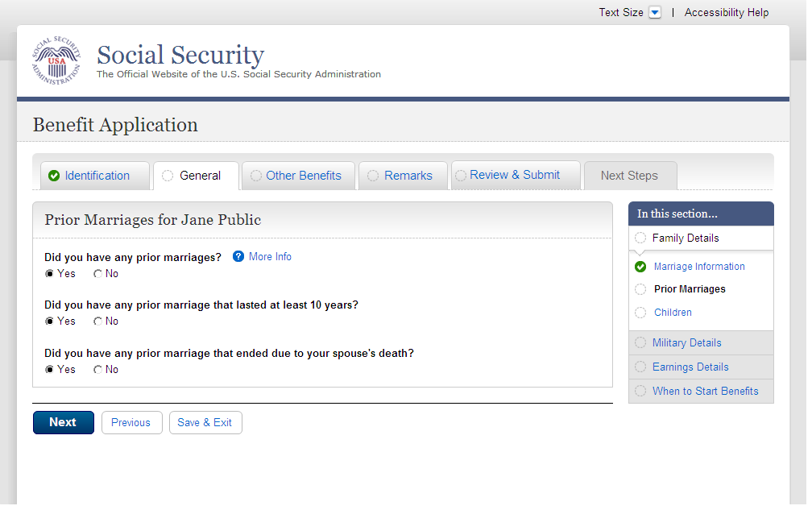This screenshot has height=510, width=812.
Task: Open the Review & Submit tab
Action: (515, 175)
